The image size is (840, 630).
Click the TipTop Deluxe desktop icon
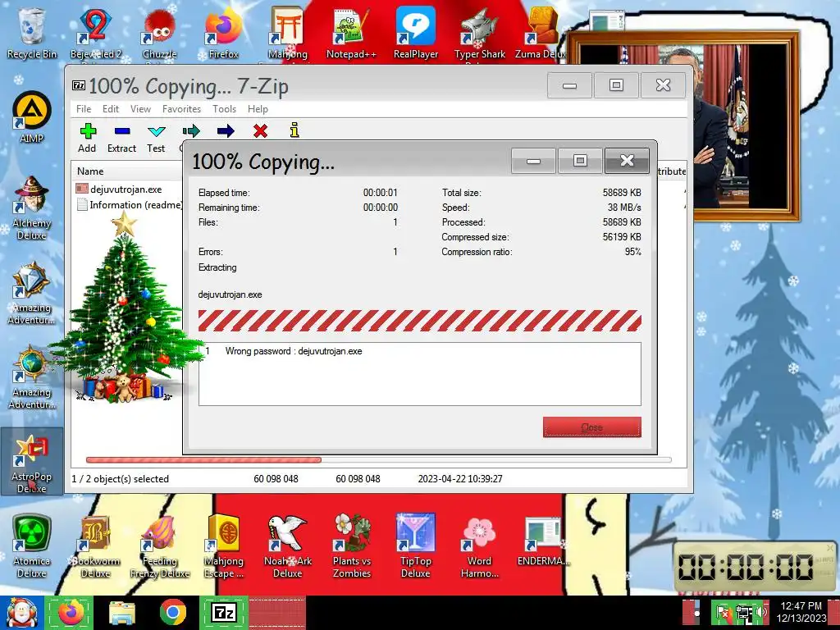[x=416, y=546]
